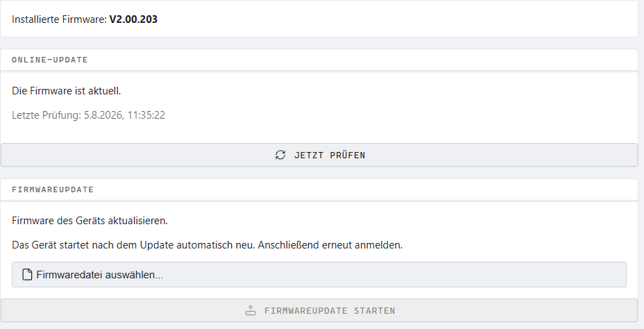
Task: Click the version number V2.00.203
Action: [x=133, y=19]
